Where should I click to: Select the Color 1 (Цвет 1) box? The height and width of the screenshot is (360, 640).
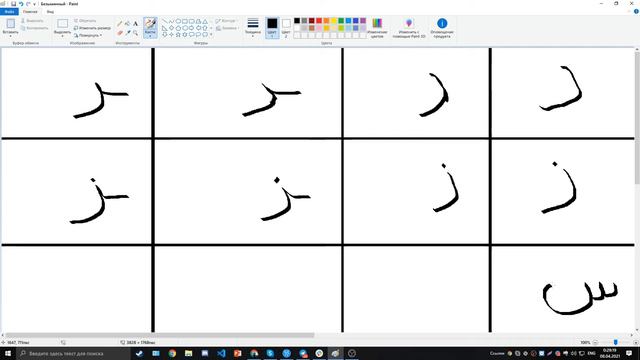coord(272,27)
